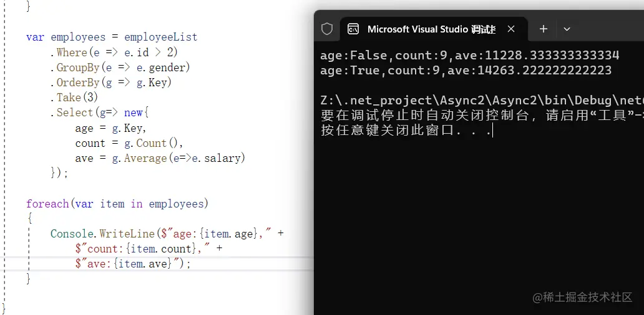Select the Microsoft Visual Studio debug console tab

tap(434, 29)
